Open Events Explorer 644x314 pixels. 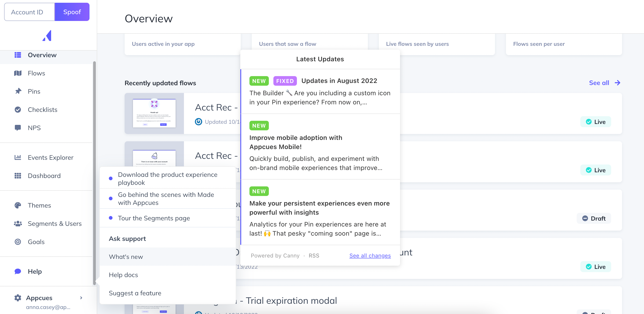click(x=47, y=157)
